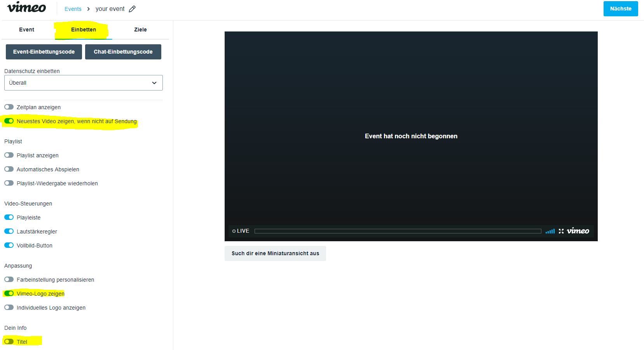644x350 pixels.
Task: Go to the Events breadcrumb link
Action: 73,9
